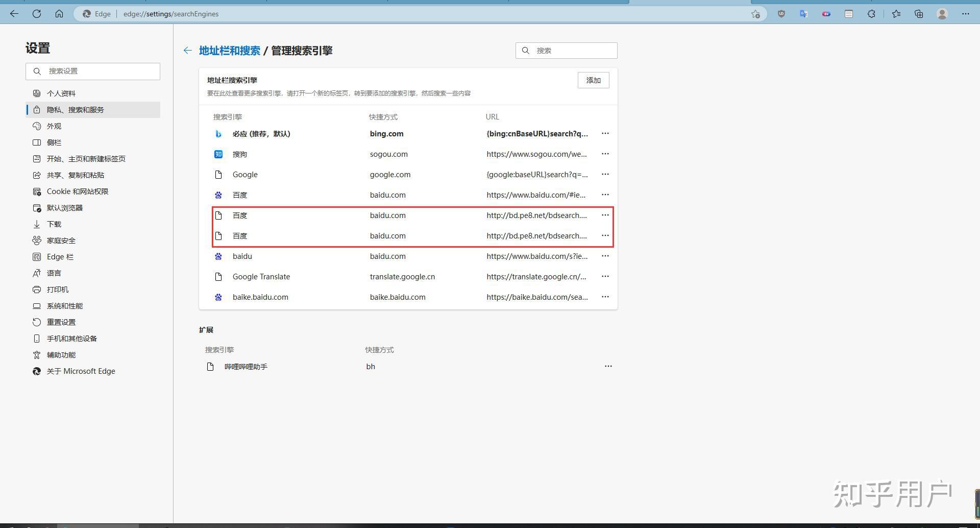Focus the search engines 搜索 box

pyautogui.click(x=567, y=51)
